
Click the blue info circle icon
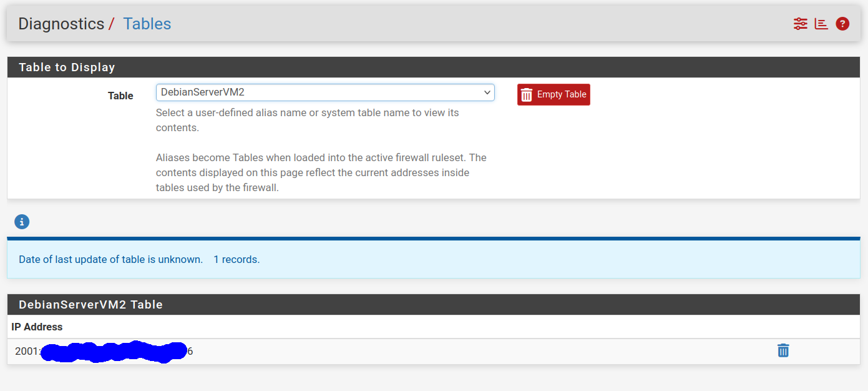point(22,222)
